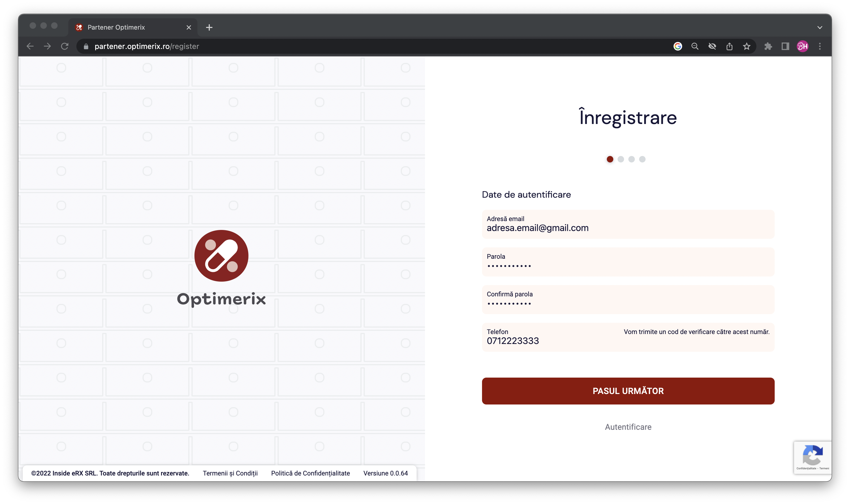Select the first registration step dot
The width and height of the screenshot is (850, 504).
click(x=610, y=159)
